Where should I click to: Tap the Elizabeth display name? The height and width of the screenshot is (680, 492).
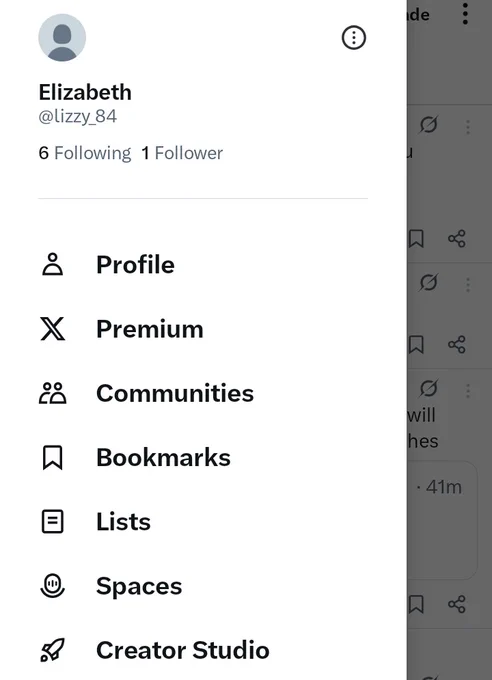point(85,92)
